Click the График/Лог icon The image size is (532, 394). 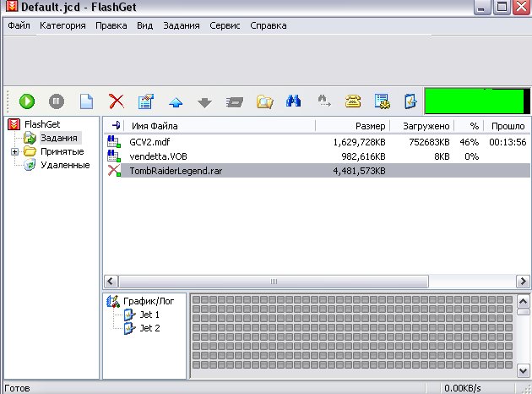113,301
